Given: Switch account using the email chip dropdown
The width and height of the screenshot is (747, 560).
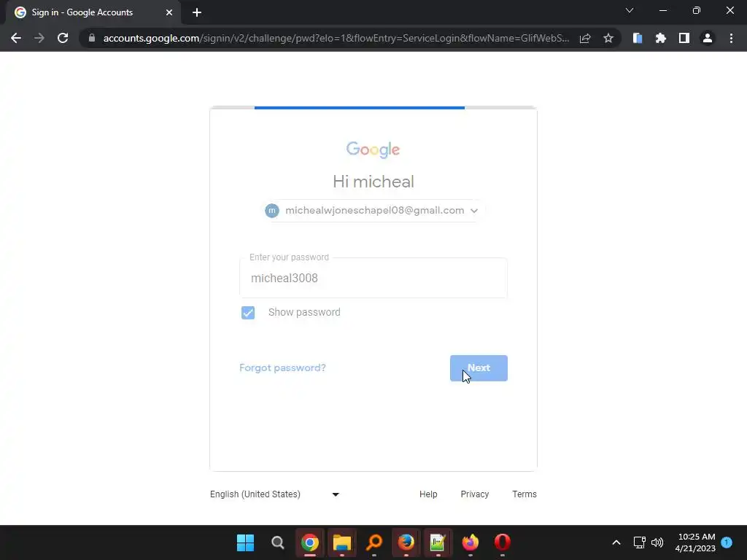Looking at the screenshot, I should [x=373, y=211].
